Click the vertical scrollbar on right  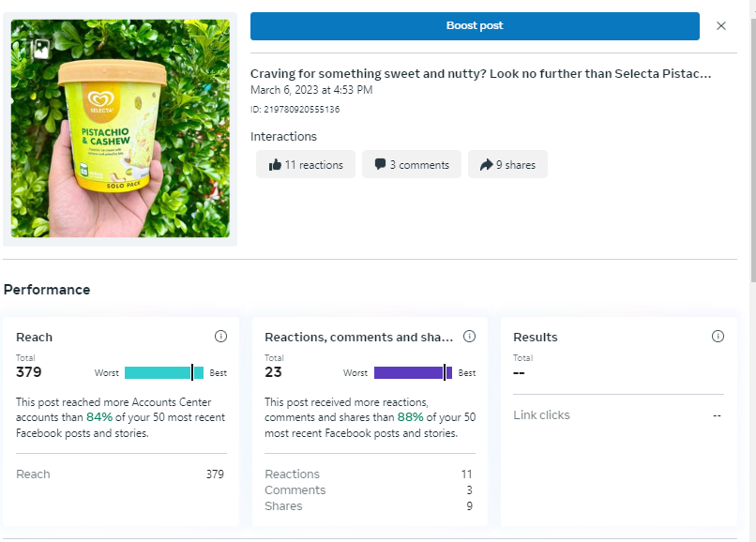coord(752,141)
